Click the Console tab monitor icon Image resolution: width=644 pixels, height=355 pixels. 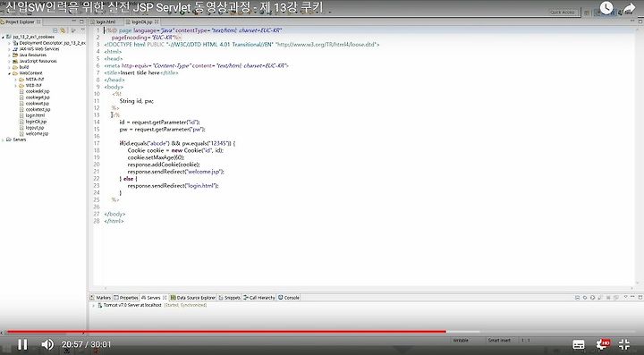click(281, 298)
